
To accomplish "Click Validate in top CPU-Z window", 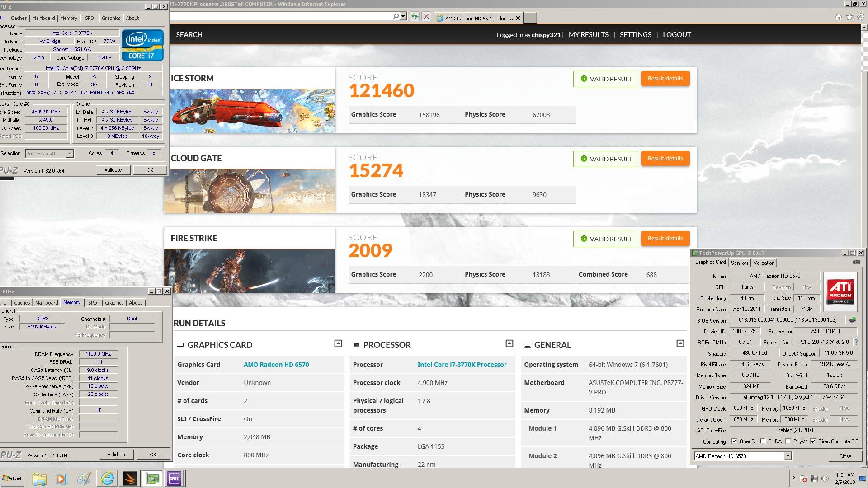I will coord(113,170).
